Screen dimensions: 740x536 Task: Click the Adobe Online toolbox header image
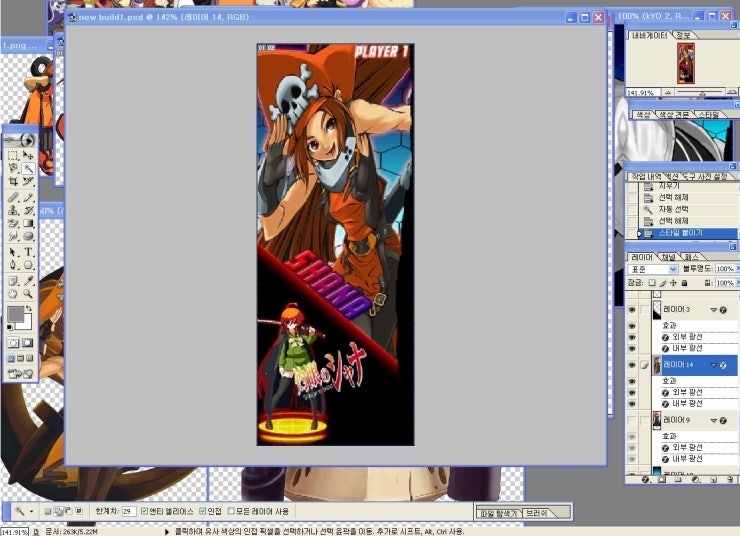pos(21,140)
